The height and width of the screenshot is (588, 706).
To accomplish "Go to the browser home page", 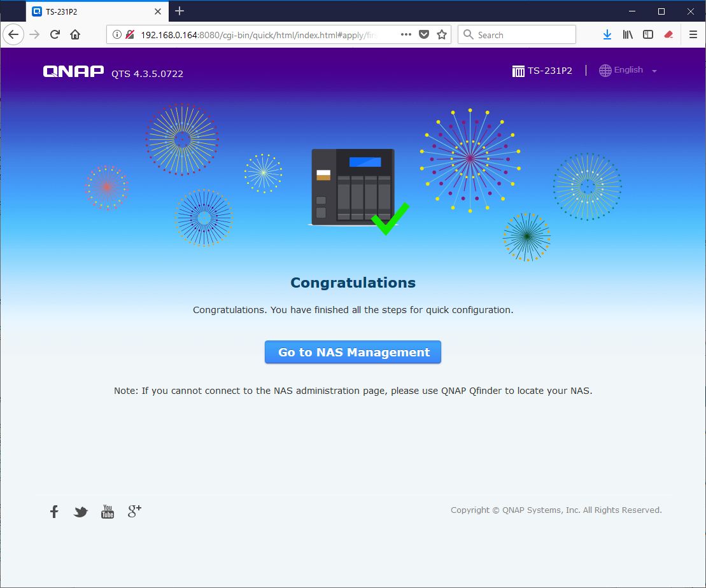I will tap(75, 34).
